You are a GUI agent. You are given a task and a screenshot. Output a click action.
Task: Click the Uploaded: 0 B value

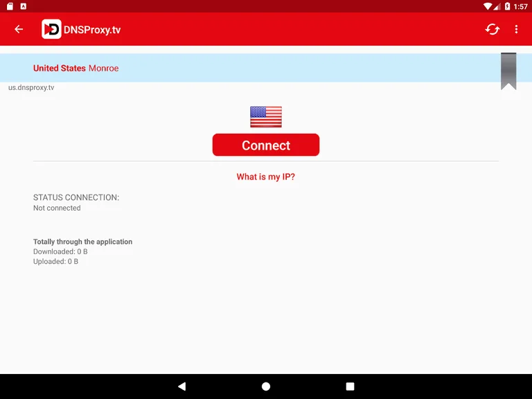[55, 261]
